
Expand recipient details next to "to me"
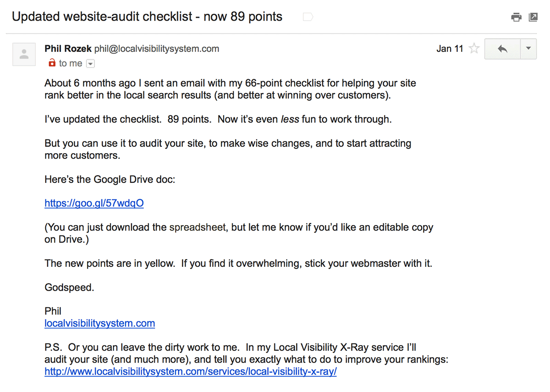click(x=90, y=64)
